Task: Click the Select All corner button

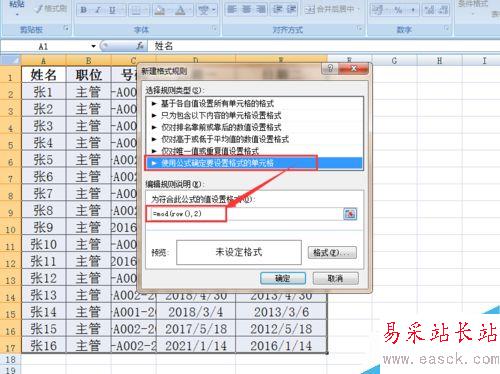Action: [11, 60]
